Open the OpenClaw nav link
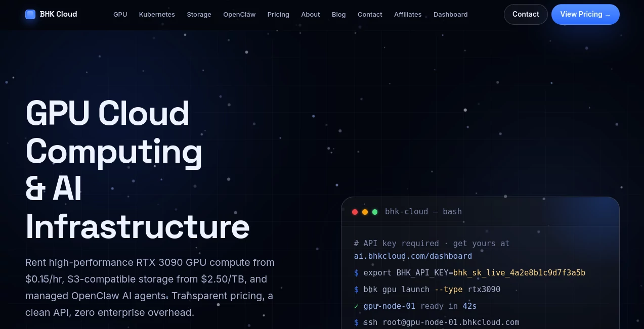 tap(239, 14)
